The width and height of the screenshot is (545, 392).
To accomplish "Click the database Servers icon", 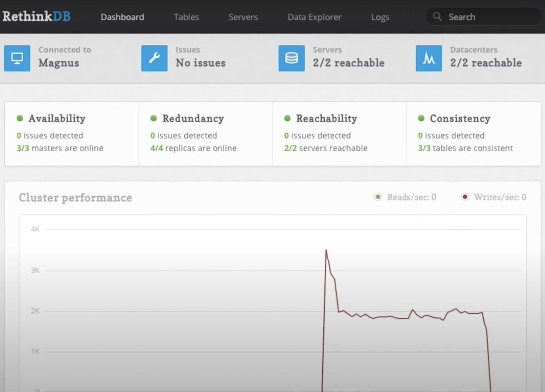I will (x=292, y=58).
